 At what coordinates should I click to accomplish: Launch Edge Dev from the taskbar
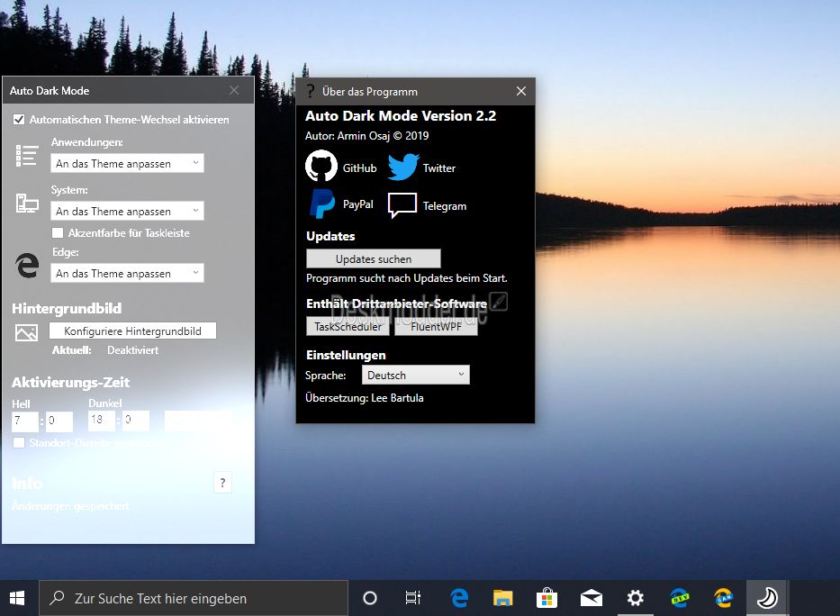point(680,598)
